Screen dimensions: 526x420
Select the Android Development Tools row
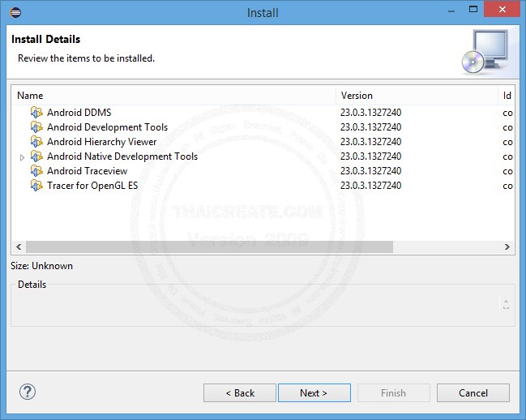click(x=263, y=127)
